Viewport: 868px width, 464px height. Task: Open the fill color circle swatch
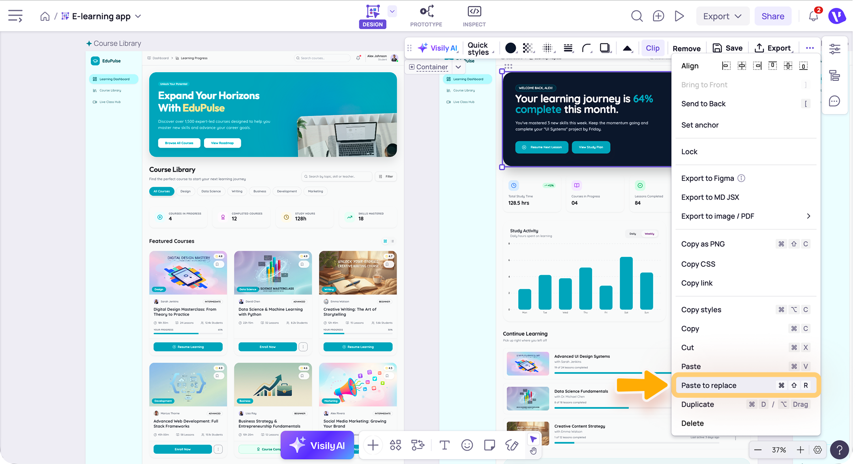[x=510, y=48]
